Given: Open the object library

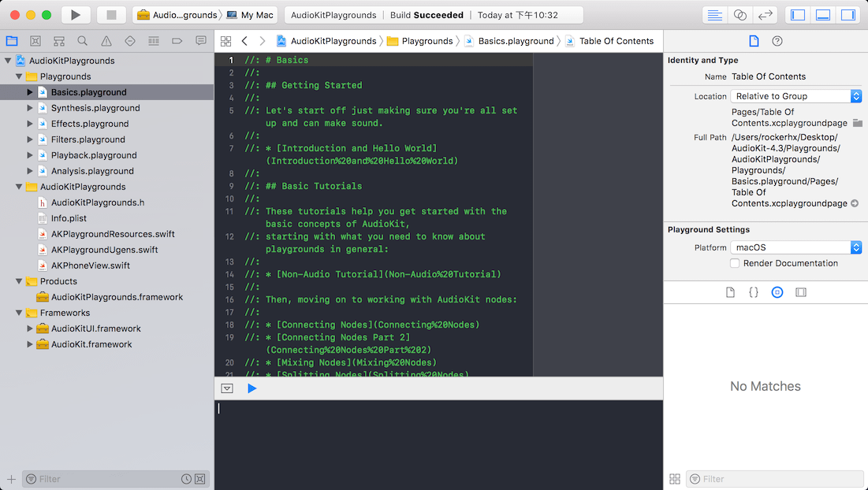Looking at the screenshot, I should click(x=777, y=292).
